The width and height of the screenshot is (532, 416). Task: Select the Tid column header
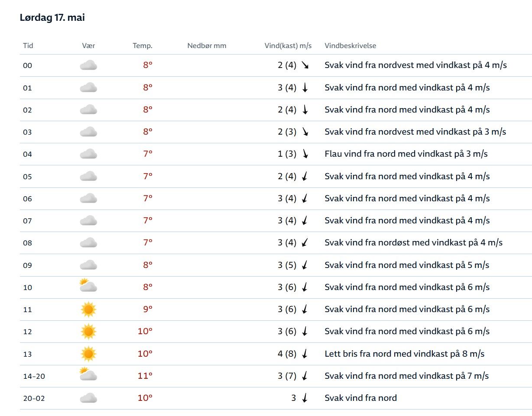click(x=28, y=45)
